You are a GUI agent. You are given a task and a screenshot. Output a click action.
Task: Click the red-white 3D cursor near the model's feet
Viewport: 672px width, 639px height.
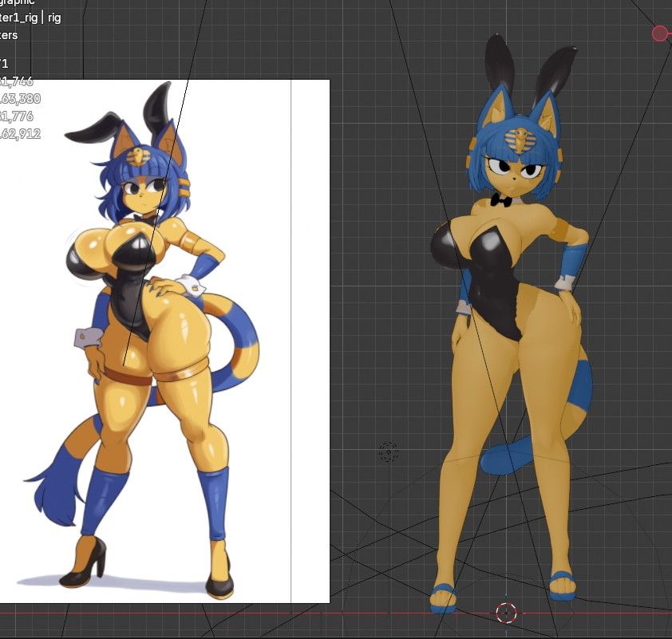pos(506,613)
